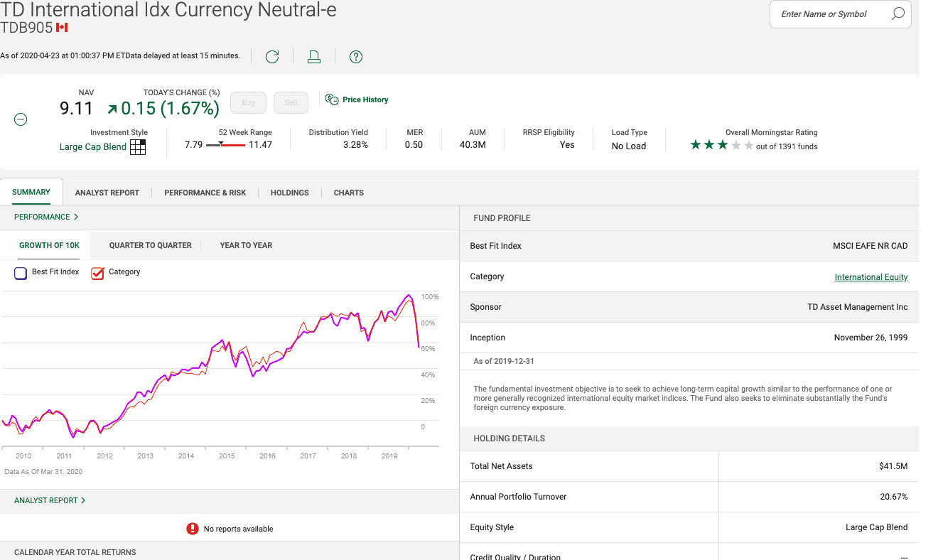Click the today's change 0.15 (1.67%)
This screenshot has width=943, height=560.
click(x=170, y=108)
